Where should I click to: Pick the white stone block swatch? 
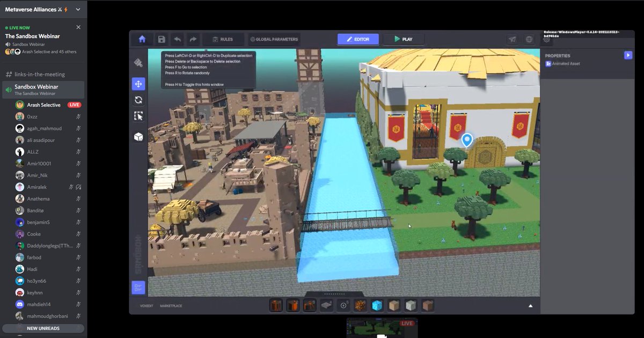411,306
